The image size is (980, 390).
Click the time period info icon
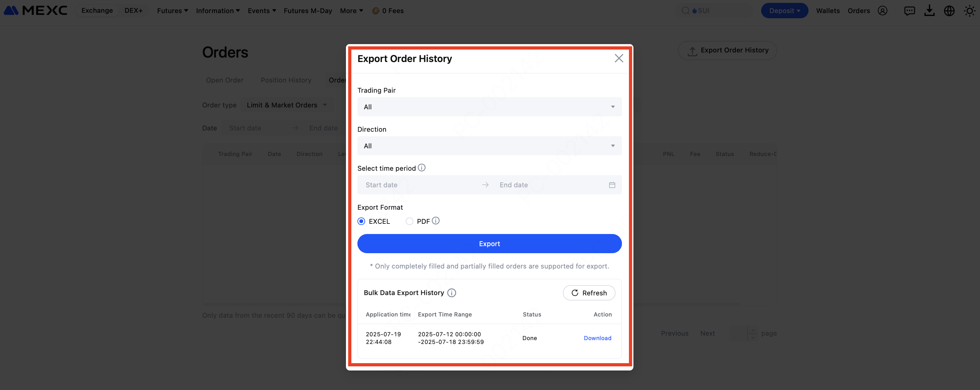pyautogui.click(x=422, y=168)
